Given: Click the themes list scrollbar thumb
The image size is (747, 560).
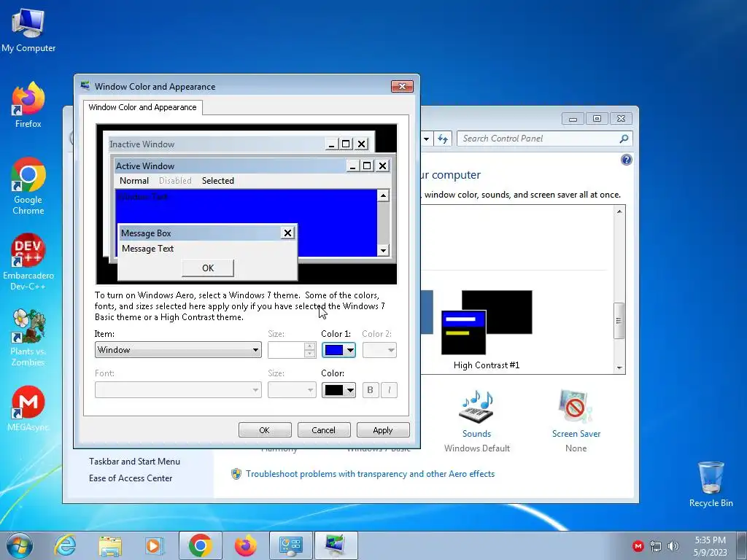Looking at the screenshot, I should 619,321.
